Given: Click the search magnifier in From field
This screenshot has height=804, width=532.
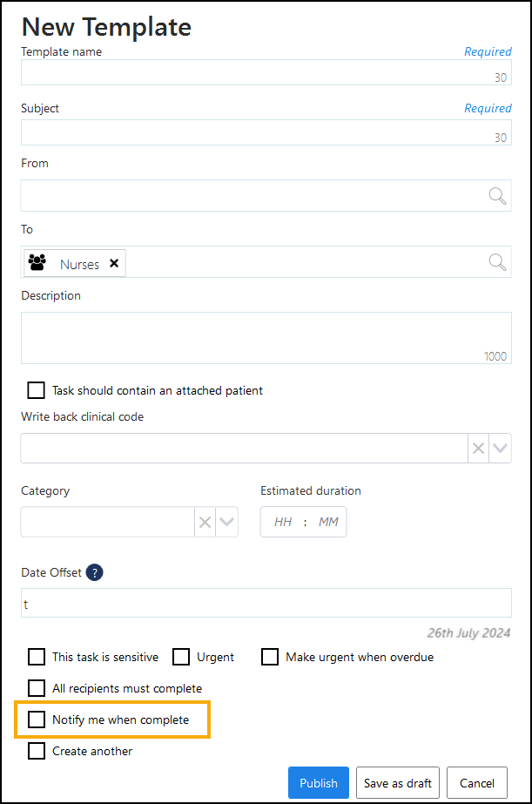Looking at the screenshot, I should point(497,196).
